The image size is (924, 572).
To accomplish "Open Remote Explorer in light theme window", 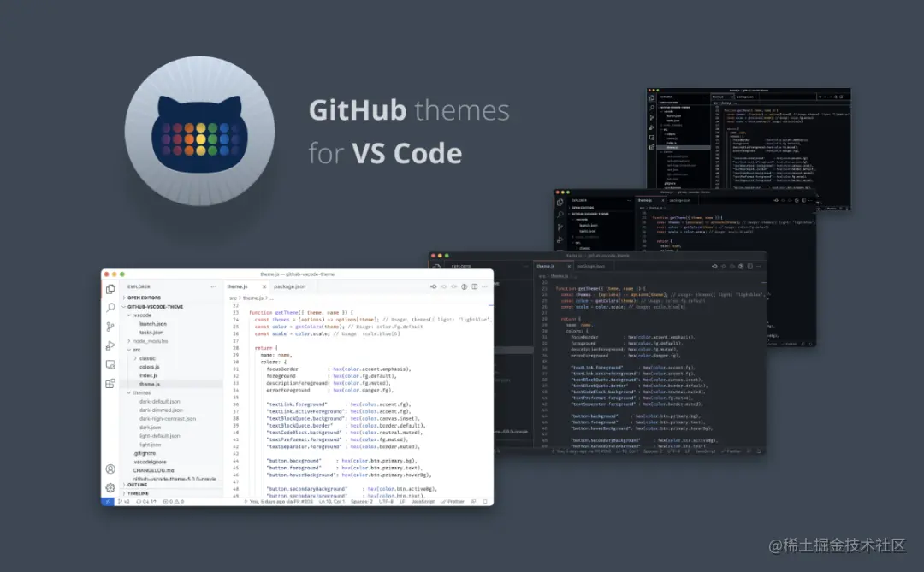I will click(x=110, y=364).
